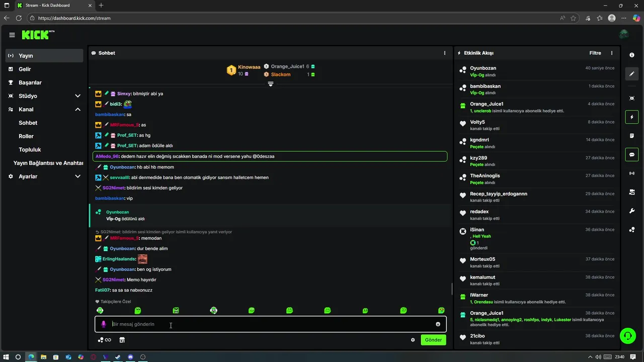644x362 pixels.
Task: Open Volty5 follow event
Action: point(536,125)
